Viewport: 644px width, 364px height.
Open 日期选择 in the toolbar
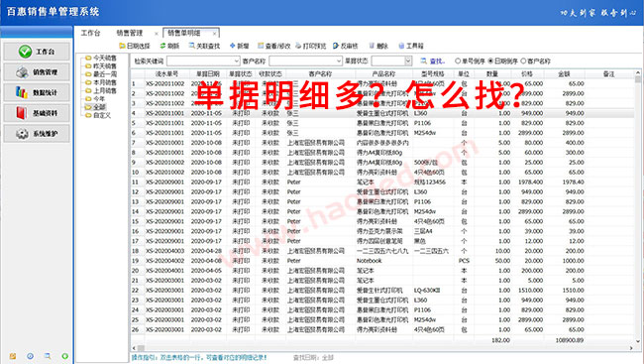(135, 46)
